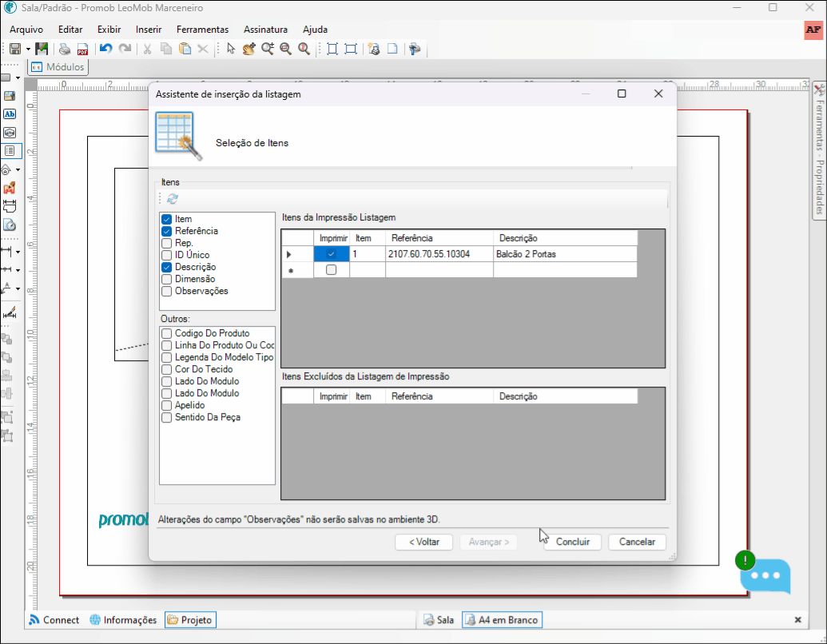This screenshot has width=827, height=644.
Task: Open the Save button's dropdown arrow
Action: (x=28, y=50)
